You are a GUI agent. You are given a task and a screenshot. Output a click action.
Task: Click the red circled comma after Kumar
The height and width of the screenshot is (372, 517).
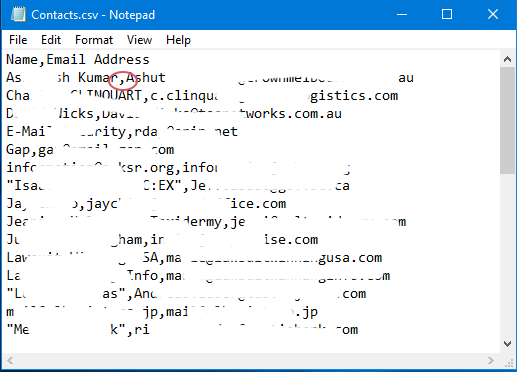(122, 80)
